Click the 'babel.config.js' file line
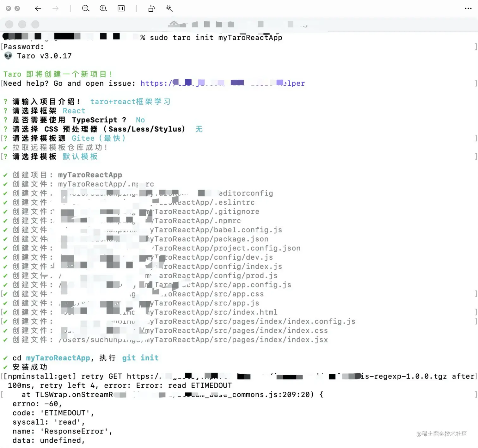Image resolution: width=478 pixels, height=448 pixels. tap(147, 230)
